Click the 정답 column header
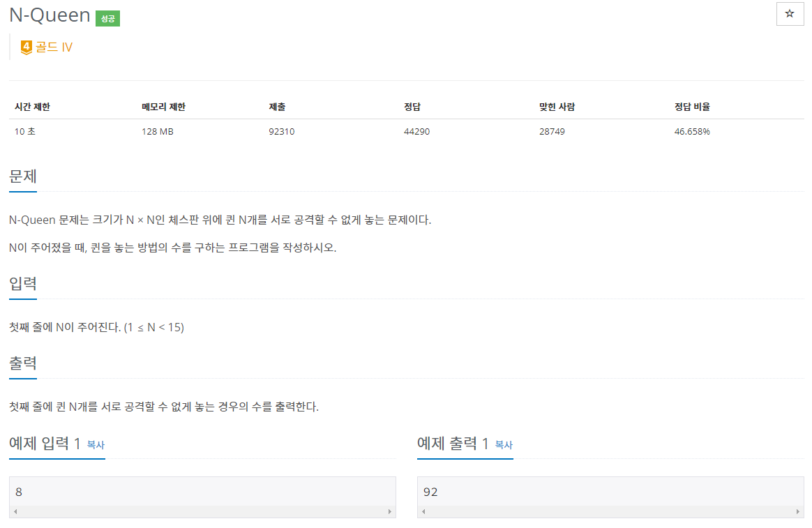This screenshot has height=528, width=812. [x=412, y=107]
